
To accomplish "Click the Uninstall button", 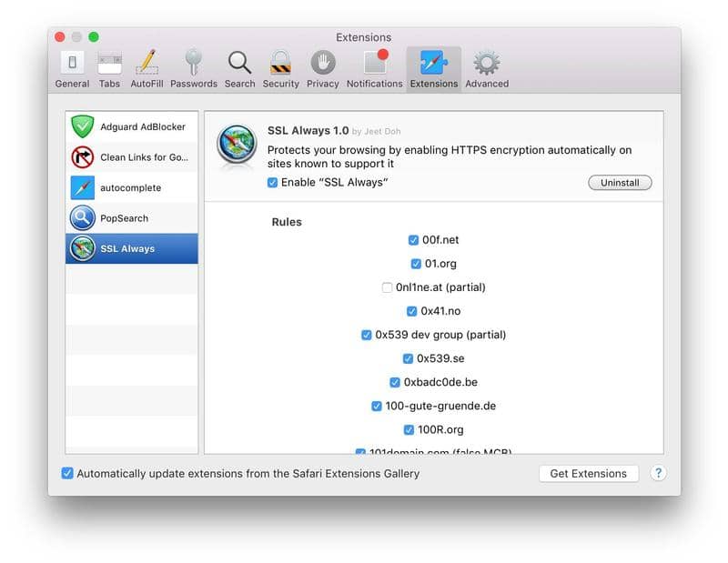I will click(x=620, y=182).
